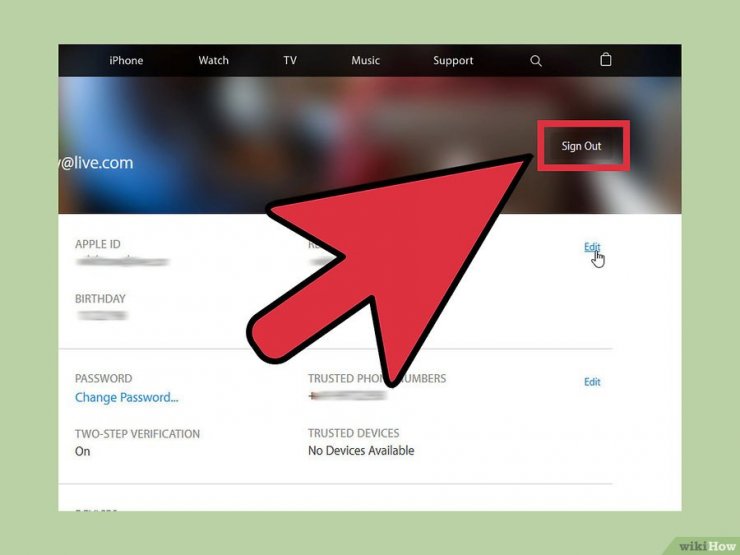Click the BIRTHDAY label
Viewport: 740px width, 555px height.
(x=100, y=299)
